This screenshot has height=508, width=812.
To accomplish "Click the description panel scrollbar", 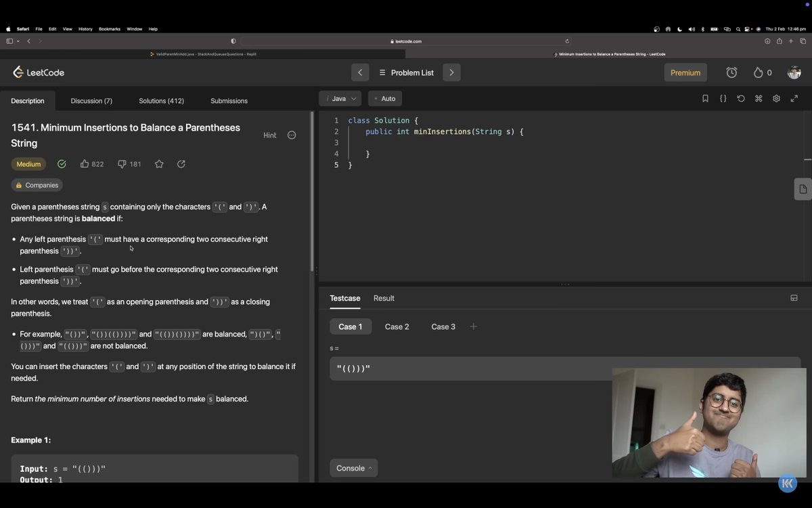I will point(312,191).
